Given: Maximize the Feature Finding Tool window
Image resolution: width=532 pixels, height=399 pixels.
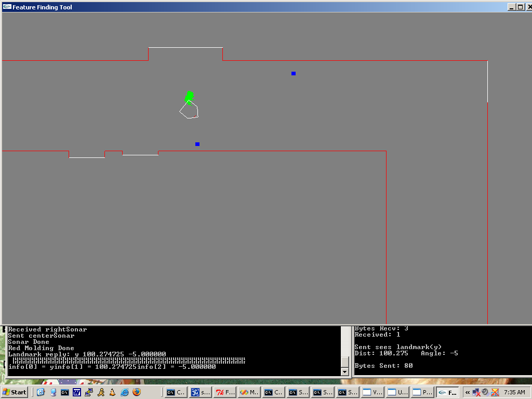Looking at the screenshot, I should pos(520,7).
